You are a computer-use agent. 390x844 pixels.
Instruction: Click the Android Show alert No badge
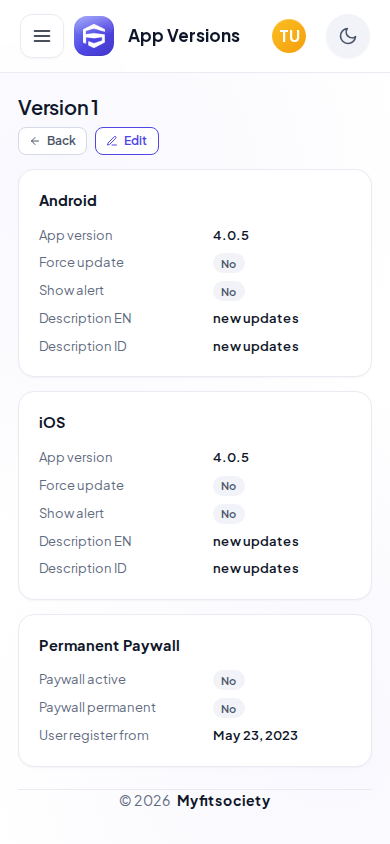pos(229,292)
